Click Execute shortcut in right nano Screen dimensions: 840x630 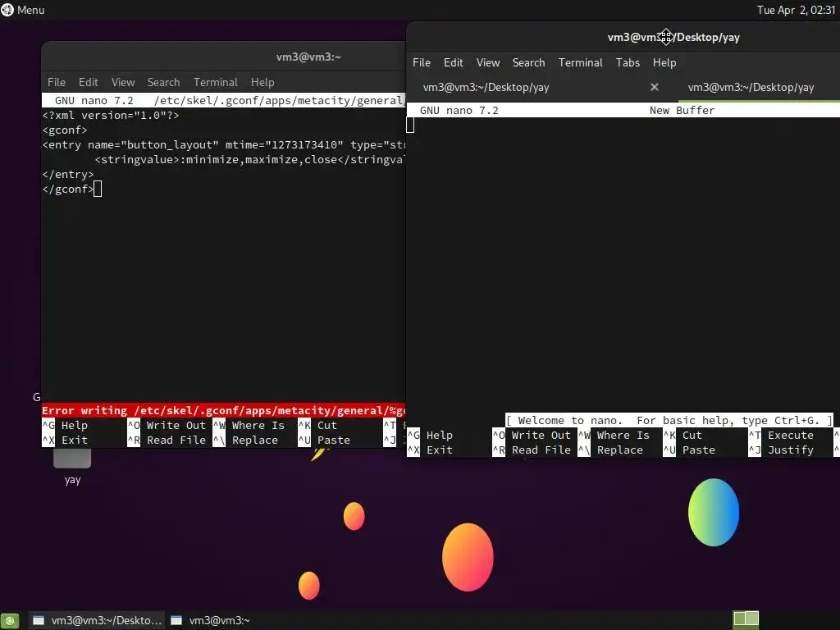pyautogui.click(x=782, y=436)
